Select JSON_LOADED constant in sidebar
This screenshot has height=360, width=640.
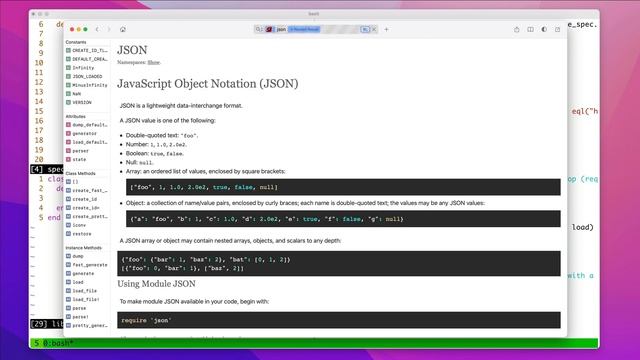pyautogui.click(x=84, y=76)
